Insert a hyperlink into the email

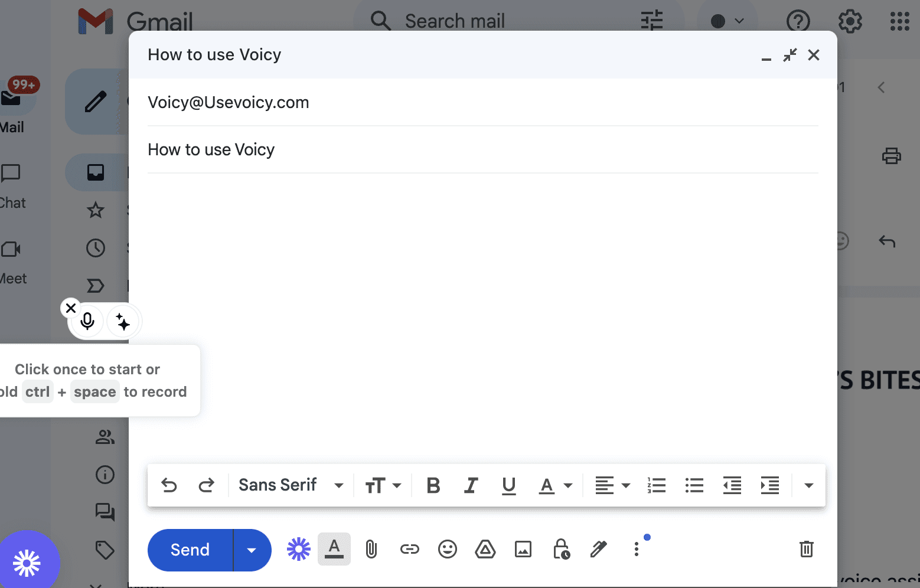[x=410, y=549]
